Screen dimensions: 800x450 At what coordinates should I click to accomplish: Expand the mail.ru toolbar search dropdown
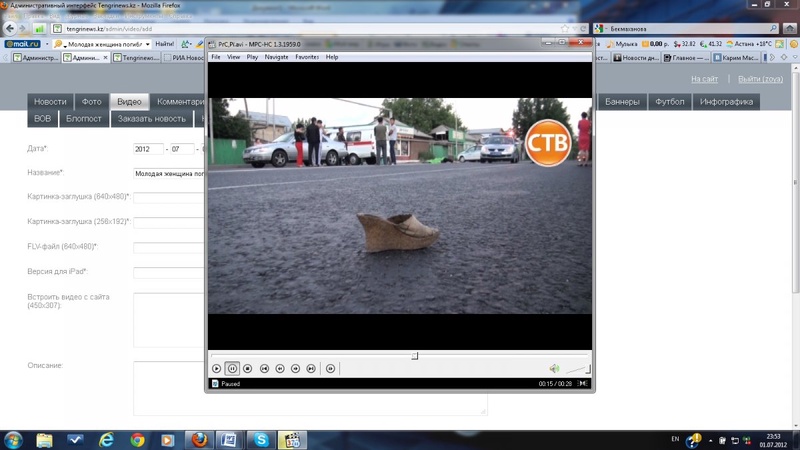tap(148, 44)
